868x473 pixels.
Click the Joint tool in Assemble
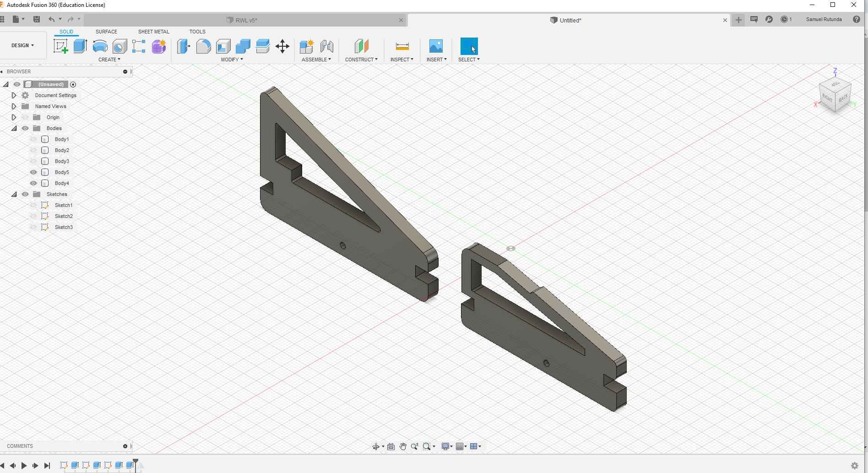click(x=326, y=46)
